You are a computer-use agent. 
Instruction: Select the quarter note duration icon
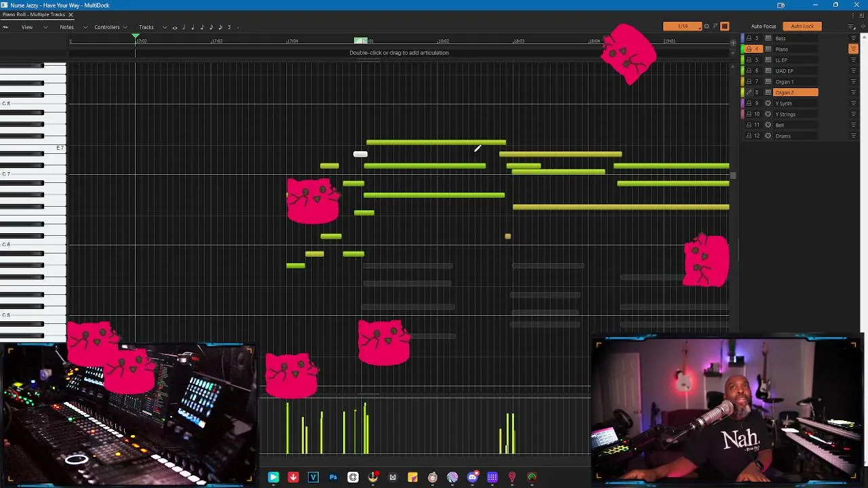coord(193,27)
